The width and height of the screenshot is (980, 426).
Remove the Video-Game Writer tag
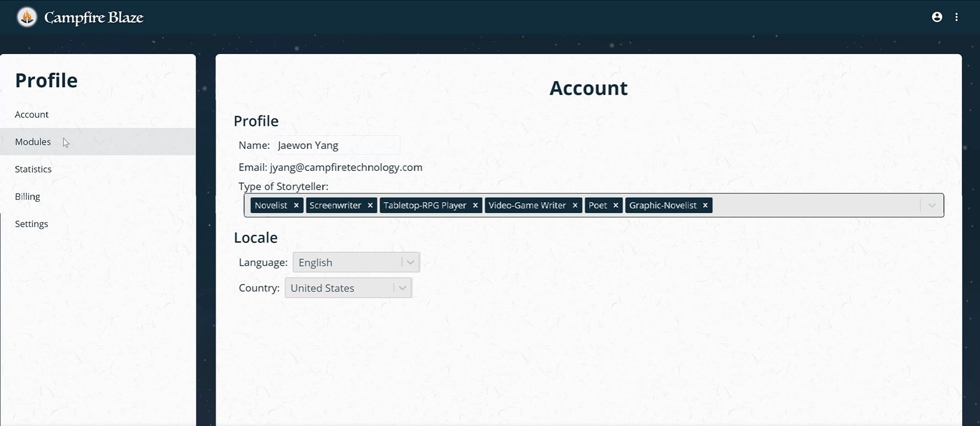click(575, 206)
